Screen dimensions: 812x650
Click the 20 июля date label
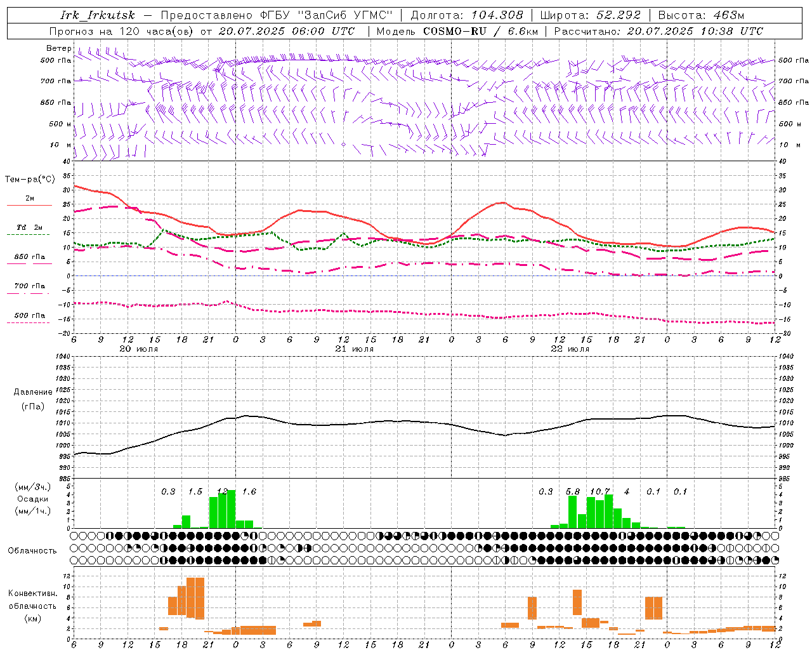(139, 349)
